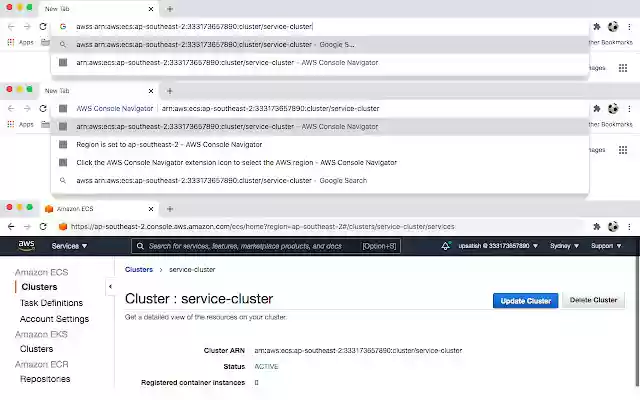Click Update Cluster button
This screenshot has width=640, height=400.
525,301
